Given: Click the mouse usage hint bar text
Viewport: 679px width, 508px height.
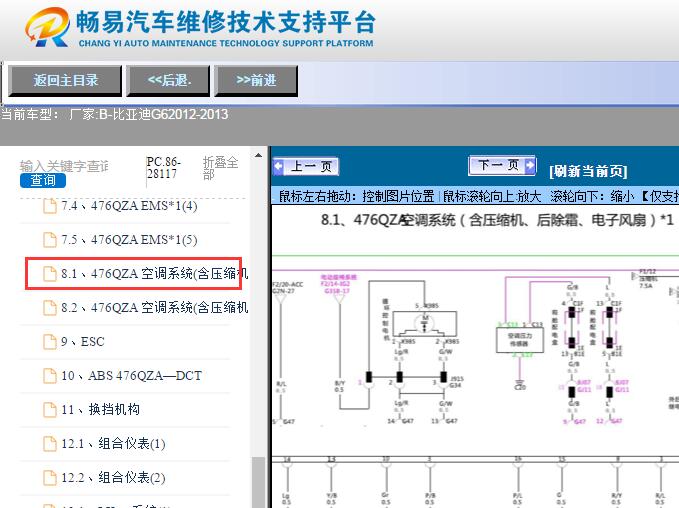Looking at the screenshot, I should tap(479, 196).
